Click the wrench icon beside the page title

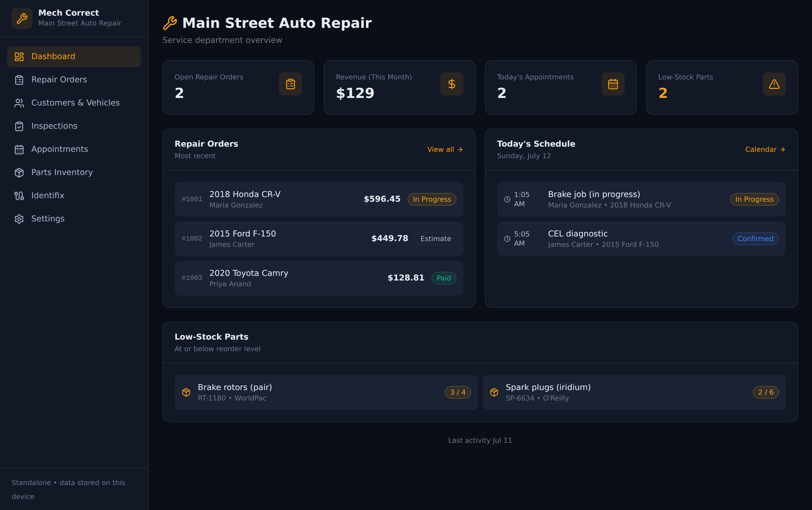pos(170,23)
